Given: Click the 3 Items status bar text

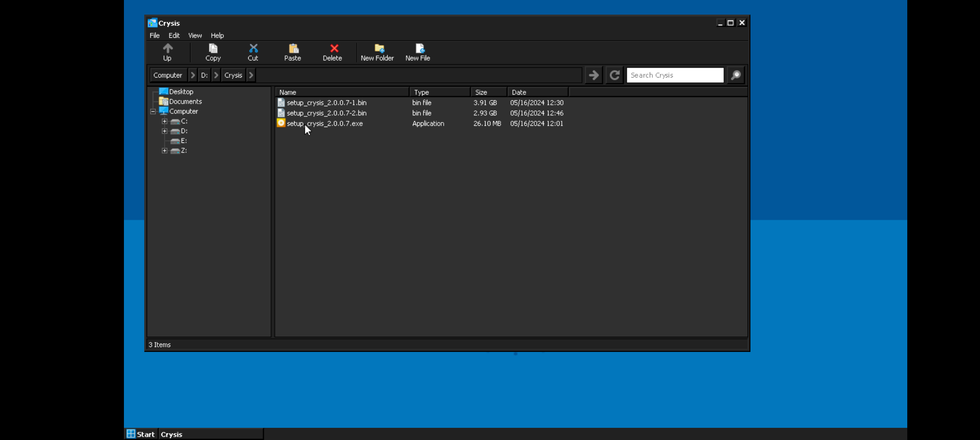Looking at the screenshot, I should click(160, 345).
